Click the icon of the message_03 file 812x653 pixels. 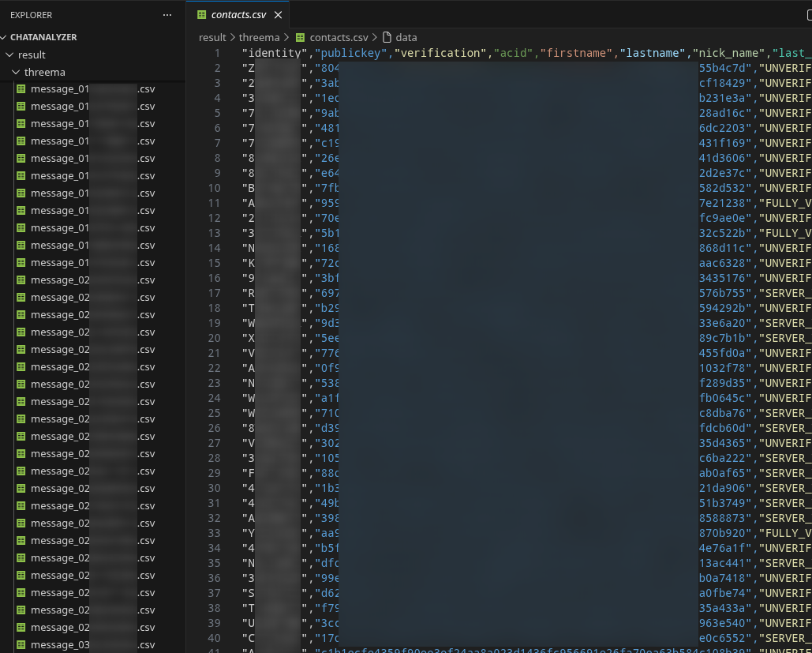click(x=21, y=645)
